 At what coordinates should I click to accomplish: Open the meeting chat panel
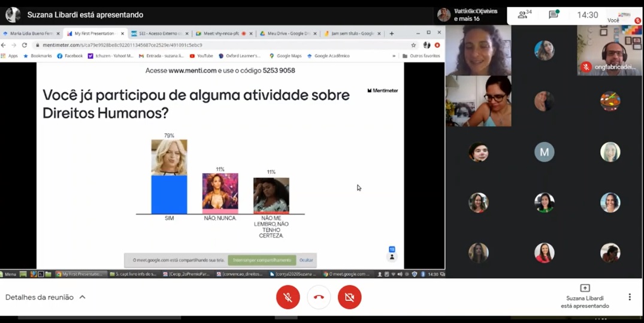[x=554, y=14]
